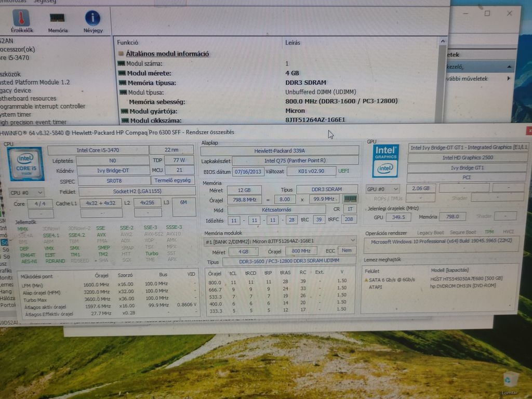Select the Unbuffered DIMM (UDIMM) value
Screen dimensions: 532x399
321,92
